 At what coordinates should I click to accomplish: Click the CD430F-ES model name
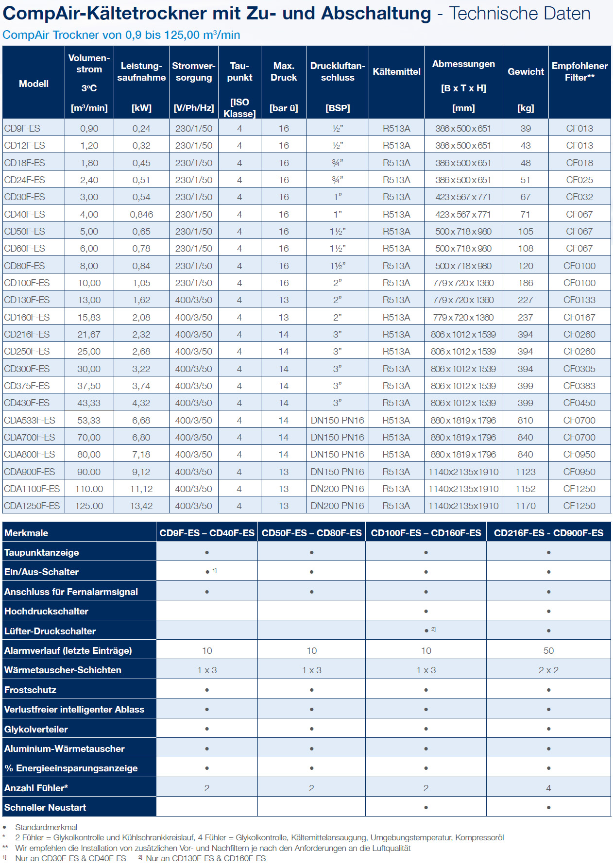[x=27, y=403]
